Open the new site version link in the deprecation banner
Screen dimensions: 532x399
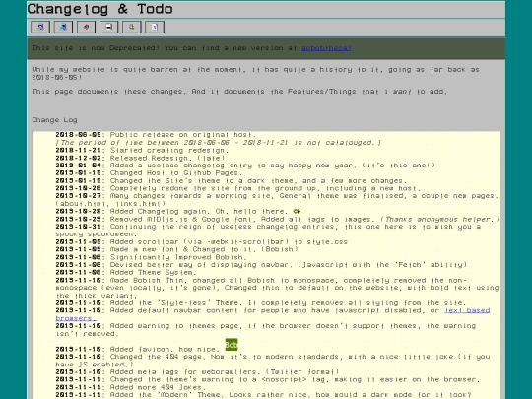click(326, 48)
